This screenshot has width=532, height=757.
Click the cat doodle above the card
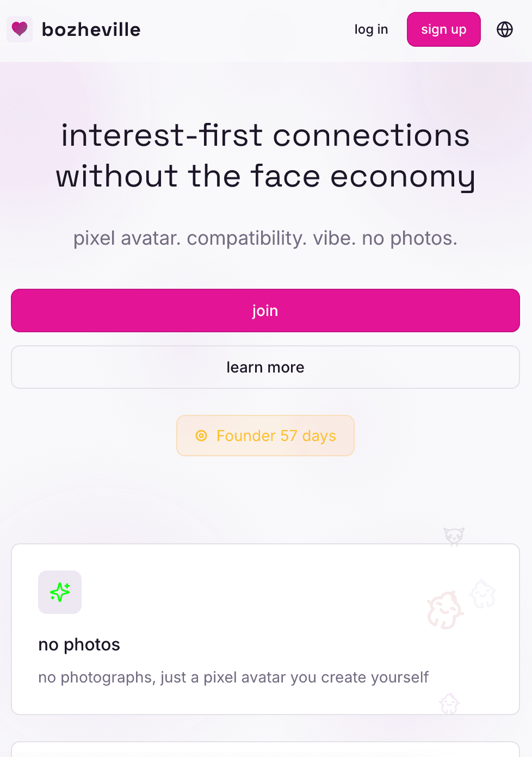coord(454,536)
